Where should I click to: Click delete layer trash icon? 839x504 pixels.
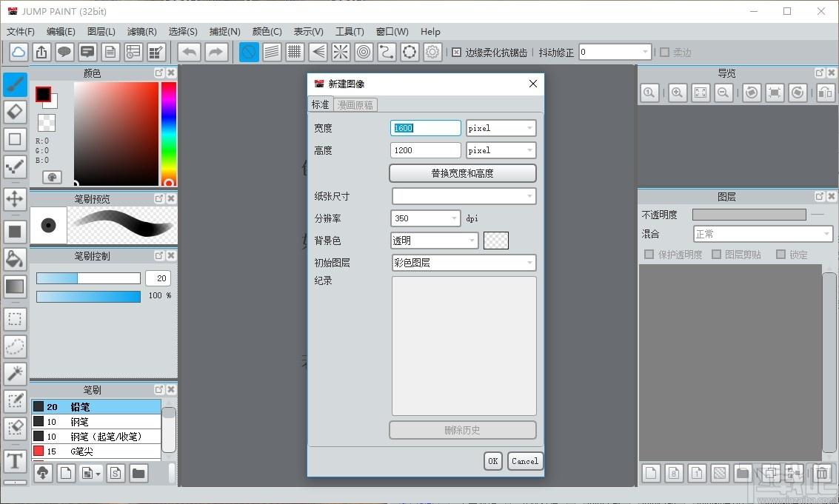[822, 473]
